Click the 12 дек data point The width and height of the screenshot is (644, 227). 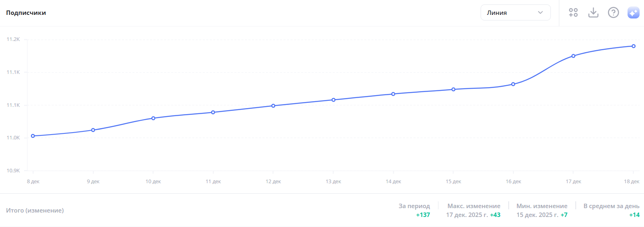point(273,106)
